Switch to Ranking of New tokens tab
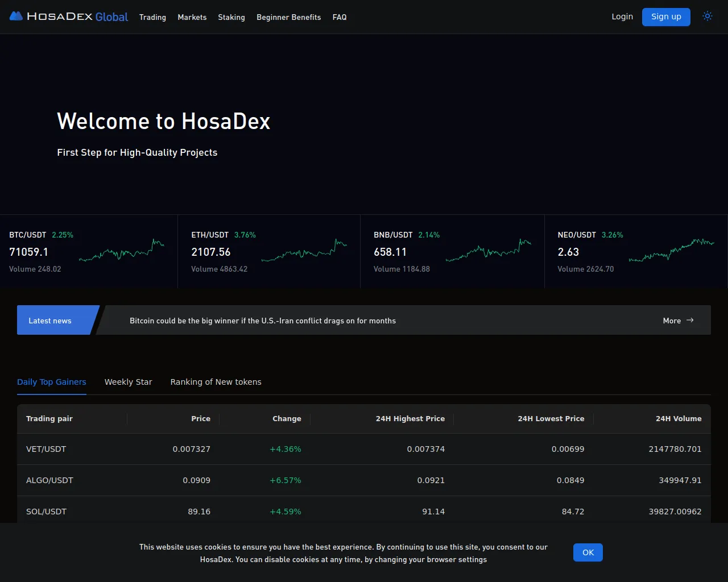This screenshot has height=582, width=728. [x=216, y=382]
